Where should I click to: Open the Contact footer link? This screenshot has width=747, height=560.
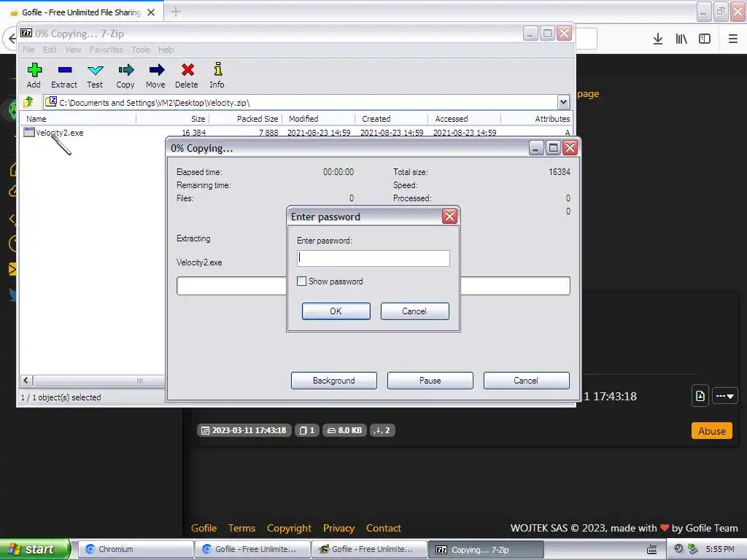(x=384, y=528)
